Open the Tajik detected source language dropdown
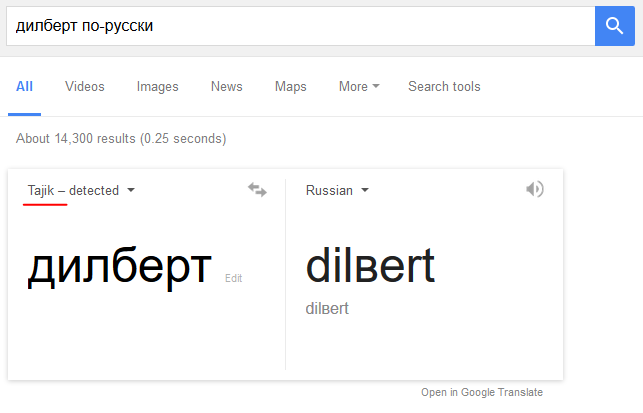Image resolution: width=643 pixels, height=413 pixels. point(81,190)
